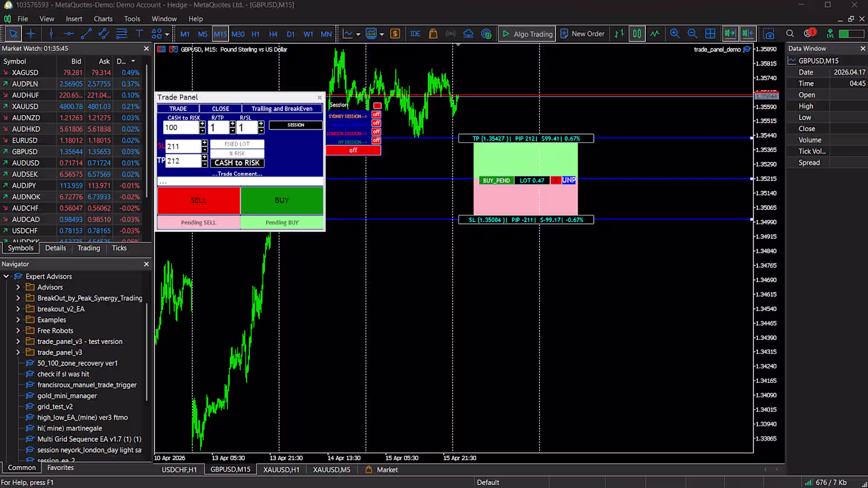Take a chart screenshot with camera icon

tap(768, 34)
